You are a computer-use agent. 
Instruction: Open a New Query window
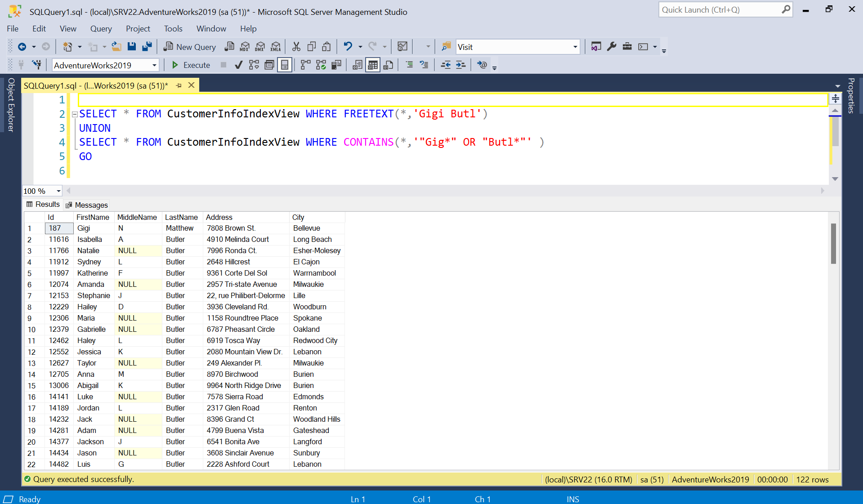pyautogui.click(x=189, y=46)
